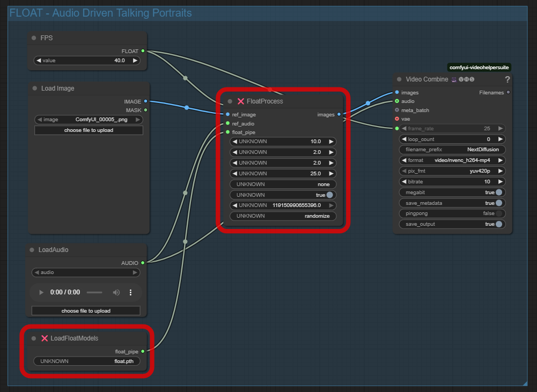Click the float_pipe input socket on FloatProcess
The height and width of the screenshot is (392, 537).
coord(228,132)
